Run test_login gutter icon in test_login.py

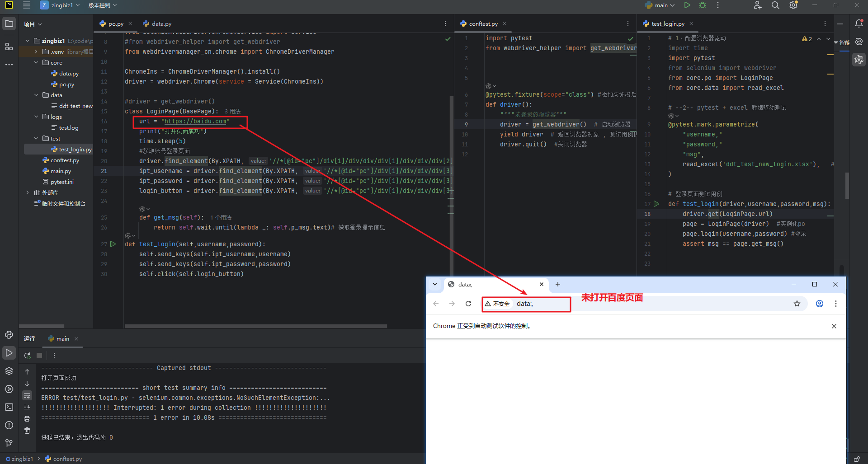tap(656, 204)
